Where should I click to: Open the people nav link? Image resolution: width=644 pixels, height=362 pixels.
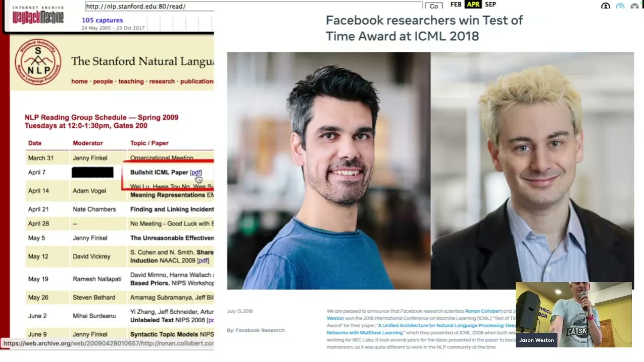coord(103,81)
